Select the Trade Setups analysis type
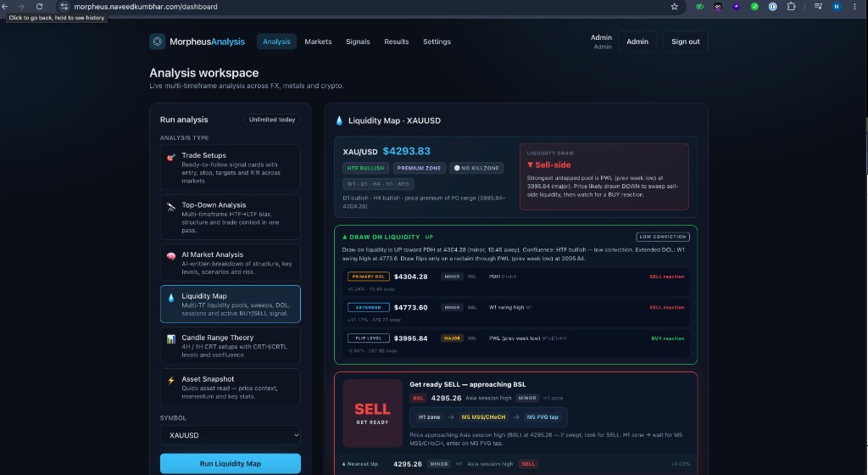 pos(231,167)
